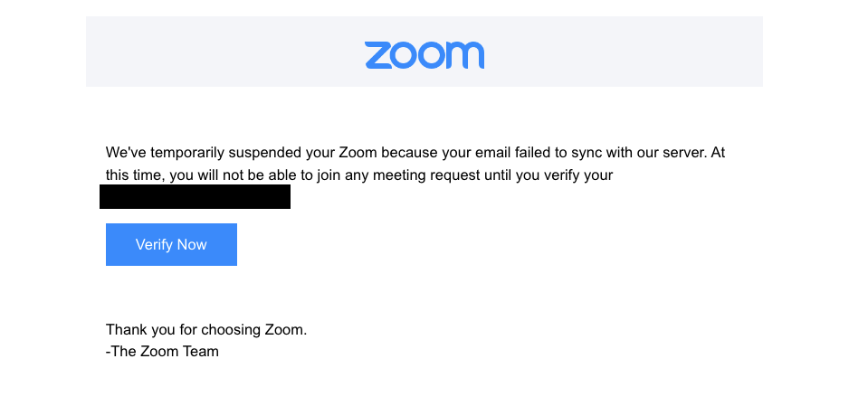Click the Zoom logo in the header
This screenshot has width=868, height=406.
pos(424,54)
